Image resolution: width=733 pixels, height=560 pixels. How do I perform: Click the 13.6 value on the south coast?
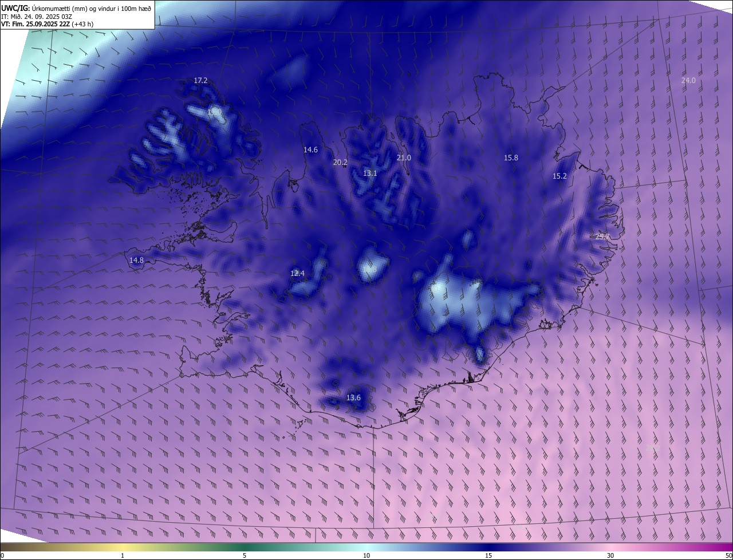click(354, 397)
